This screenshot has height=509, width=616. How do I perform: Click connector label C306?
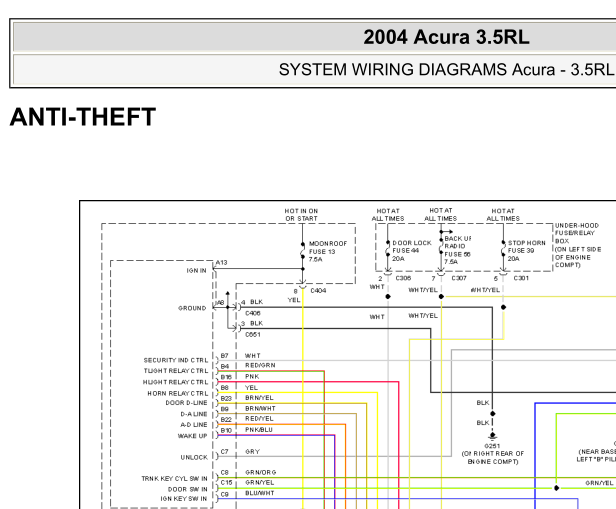[403, 278]
